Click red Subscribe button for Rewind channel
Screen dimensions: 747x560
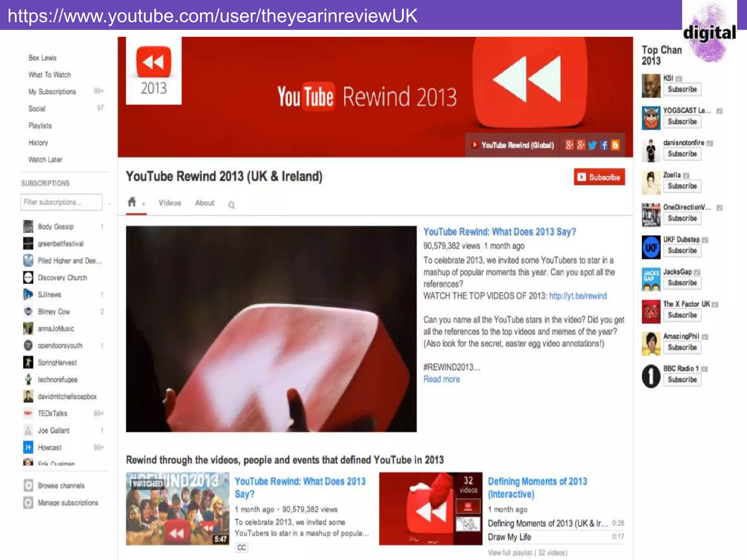(599, 177)
